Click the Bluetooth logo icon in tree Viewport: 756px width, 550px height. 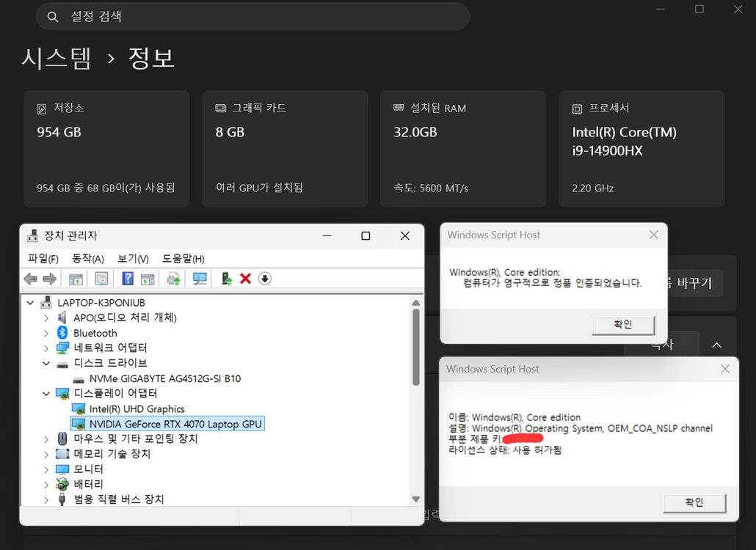pyautogui.click(x=62, y=333)
